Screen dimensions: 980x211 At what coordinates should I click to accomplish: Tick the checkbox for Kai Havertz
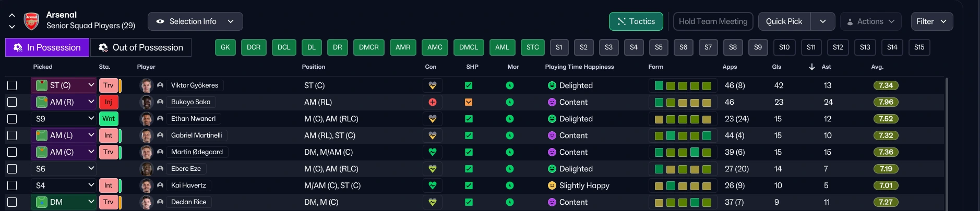pos(12,185)
